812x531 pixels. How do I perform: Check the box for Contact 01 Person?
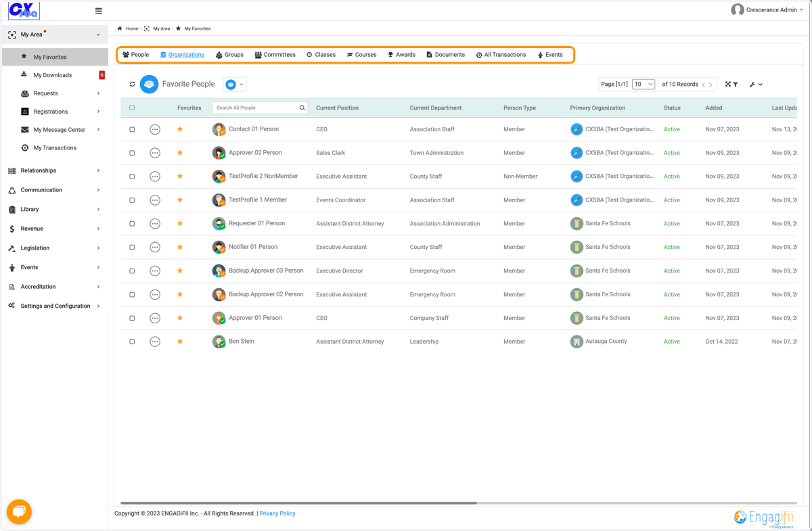132,129
